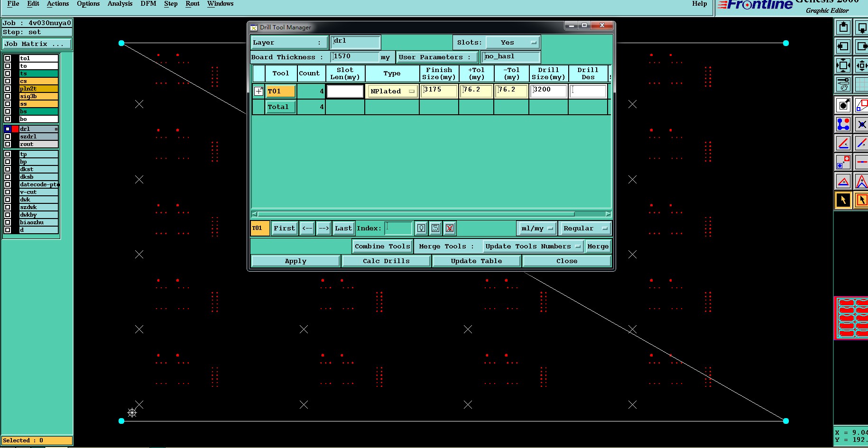
Task: Click the previous tool arrow button
Action: pos(307,228)
